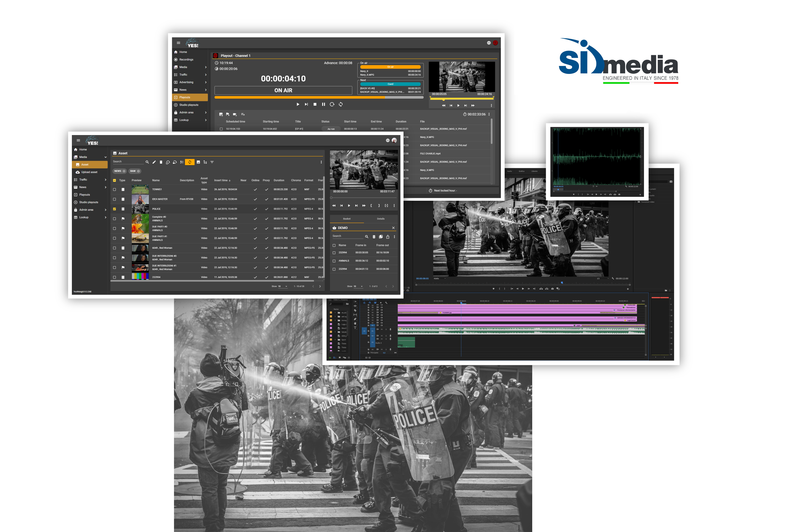This screenshot has width=785, height=532.
Task: Click the highlighted orange refresh icon in Asset toolbar
Action: click(189, 162)
